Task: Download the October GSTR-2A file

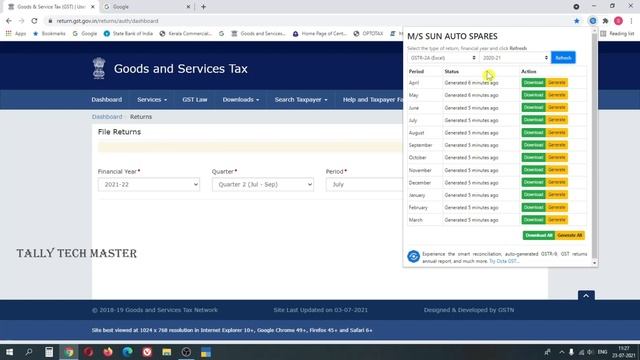Action: tap(533, 158)
